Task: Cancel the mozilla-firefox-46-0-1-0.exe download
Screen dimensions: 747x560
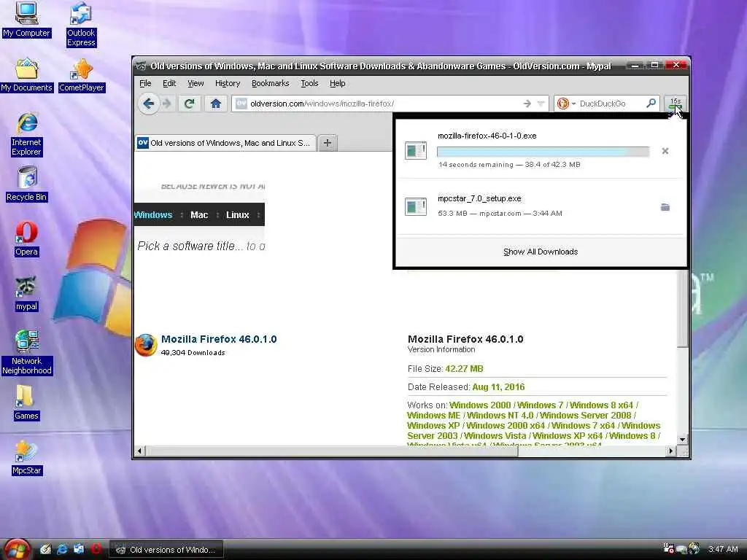Action: [x=665, y=151]
